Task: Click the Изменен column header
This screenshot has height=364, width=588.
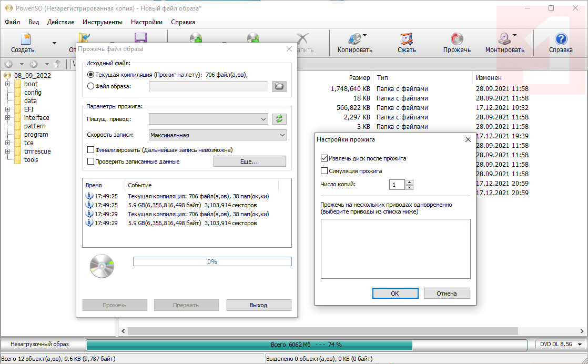Action: click(x=489, y=78)
